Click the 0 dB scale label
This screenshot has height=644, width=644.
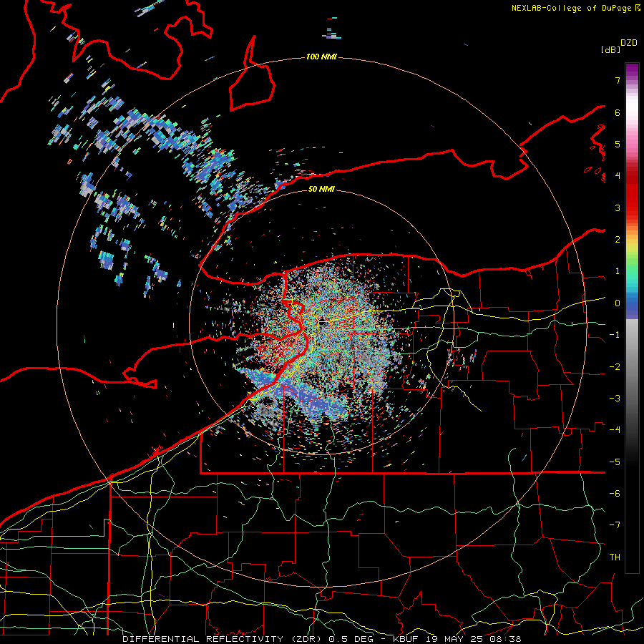[x=618, y=303]
